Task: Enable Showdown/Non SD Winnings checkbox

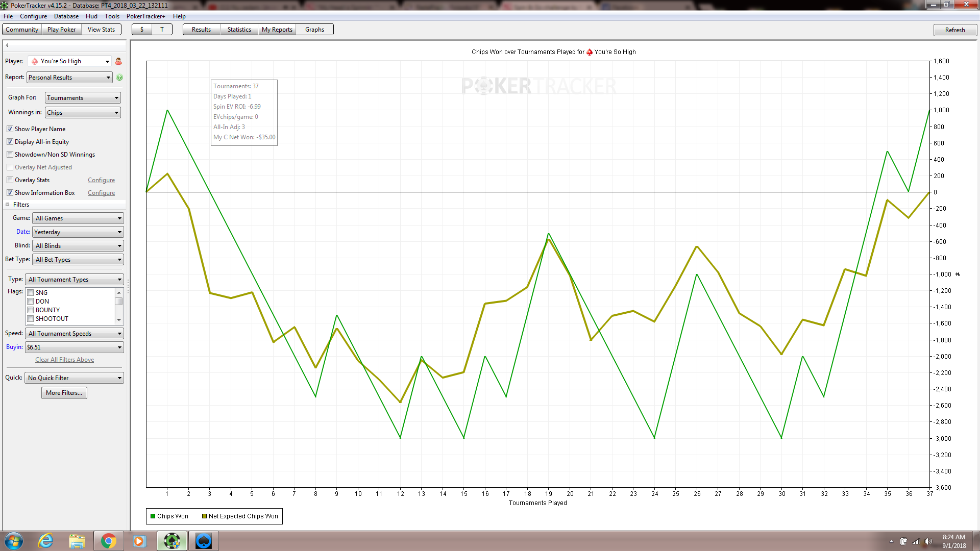Action: click(10, 155)
